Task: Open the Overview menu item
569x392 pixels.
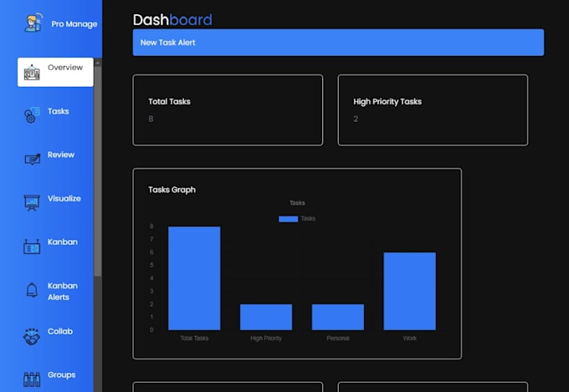Action: 55,72
